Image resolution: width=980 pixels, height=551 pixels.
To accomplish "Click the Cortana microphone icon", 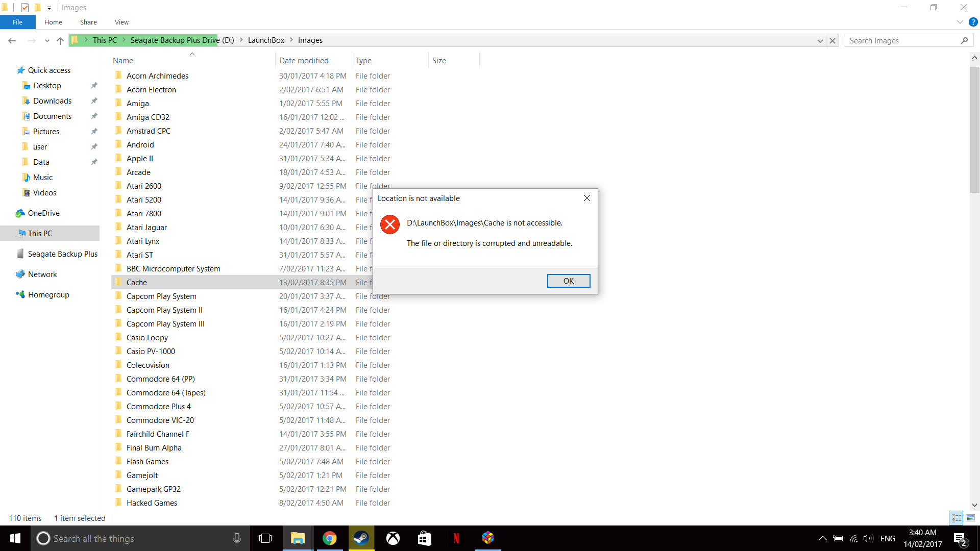I will coord(237,538).
